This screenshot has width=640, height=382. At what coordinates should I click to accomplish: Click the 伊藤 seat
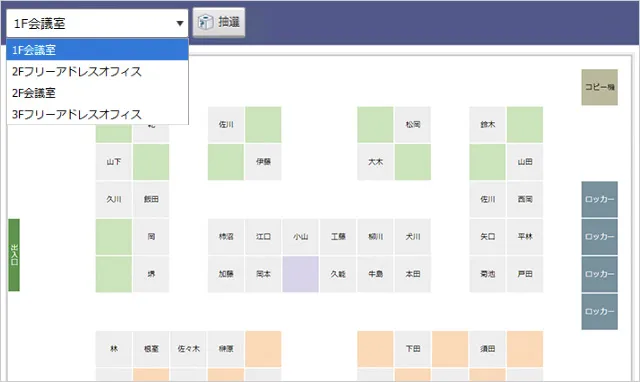(x=263, y=162)
